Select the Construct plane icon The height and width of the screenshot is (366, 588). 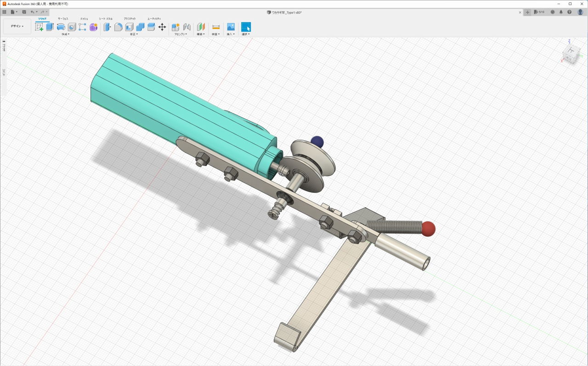tap(201, 27)
